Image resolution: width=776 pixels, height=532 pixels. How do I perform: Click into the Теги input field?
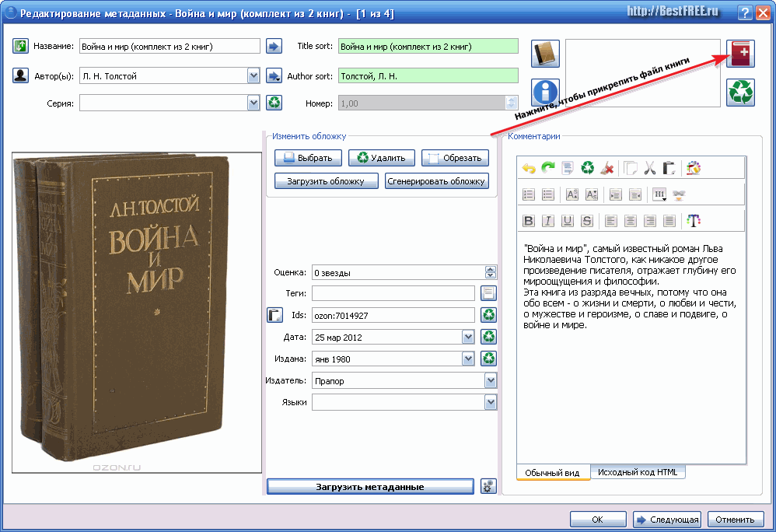pyautogui.click(x=393, y=293)
